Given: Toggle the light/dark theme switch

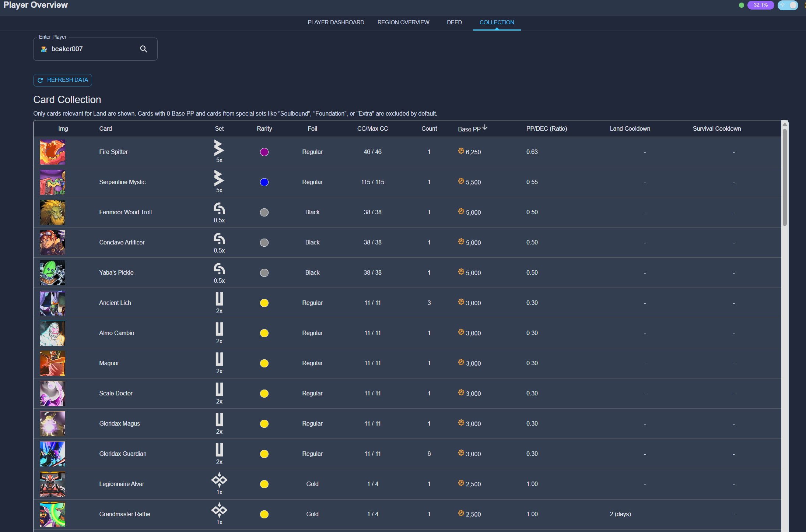Looking at the screenshot, I should 788,5.
